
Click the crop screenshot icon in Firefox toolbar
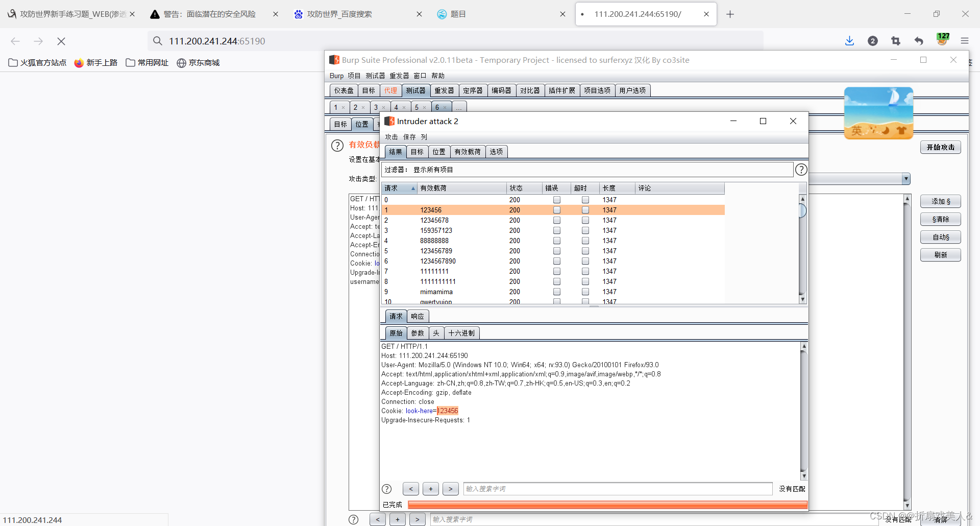pyautogui.click(x=896, y=41)
